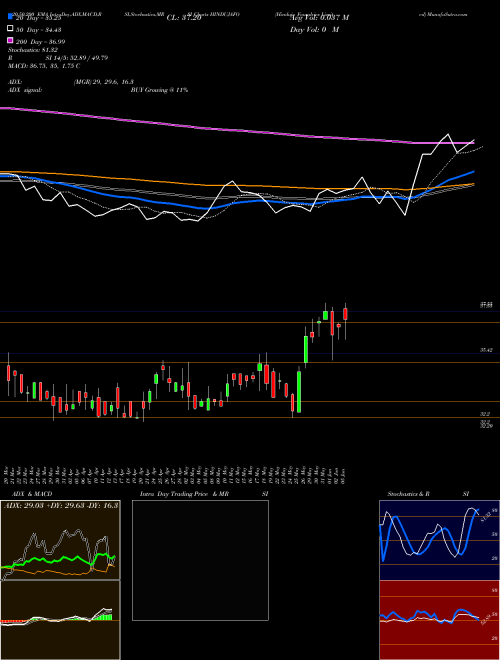
Task: Click the 'Avg Vol: 0.037 M' label
Action: point(319,18)
